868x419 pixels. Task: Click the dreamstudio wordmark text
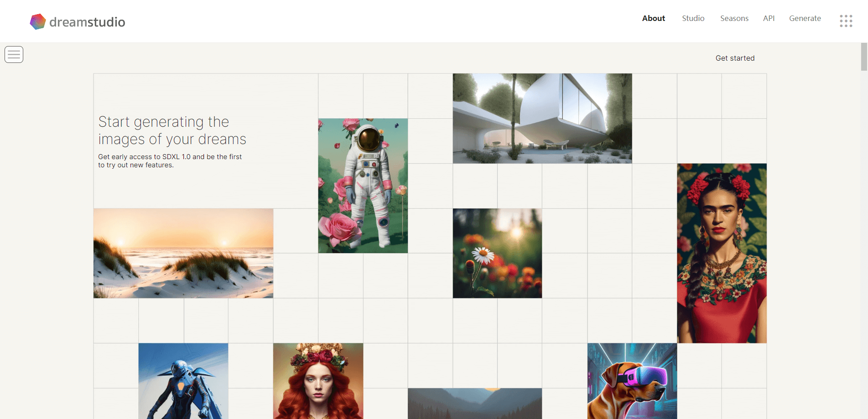coord(87,22)
